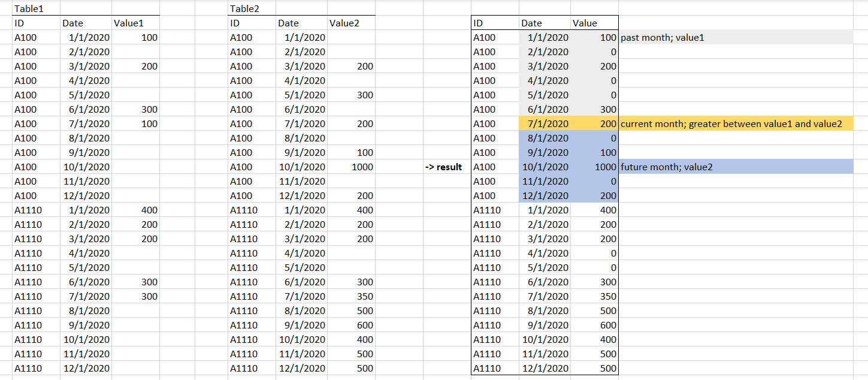868x380 pixels.
Task: Select the result's last row 500 value
Action: [x=594, y=368]
